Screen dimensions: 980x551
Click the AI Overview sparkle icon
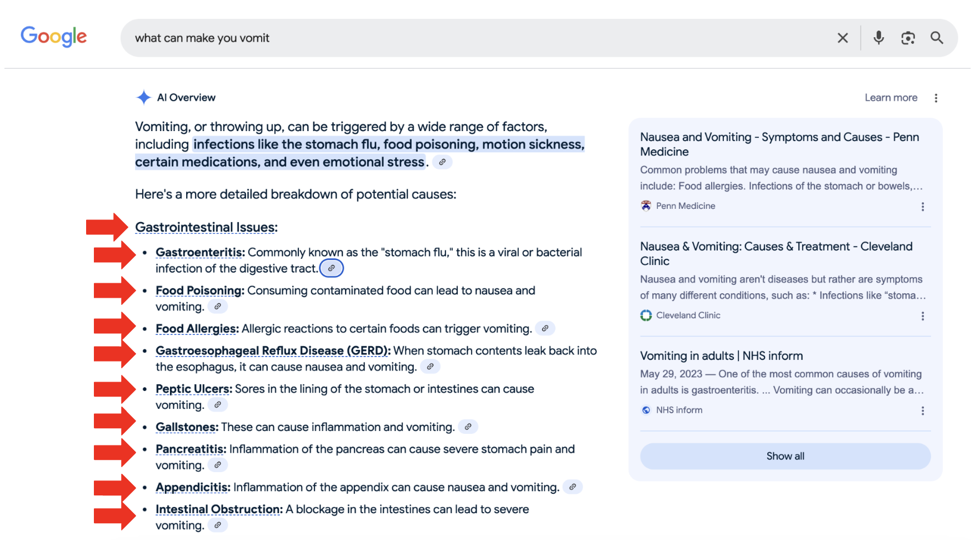(x=143, y=97)
